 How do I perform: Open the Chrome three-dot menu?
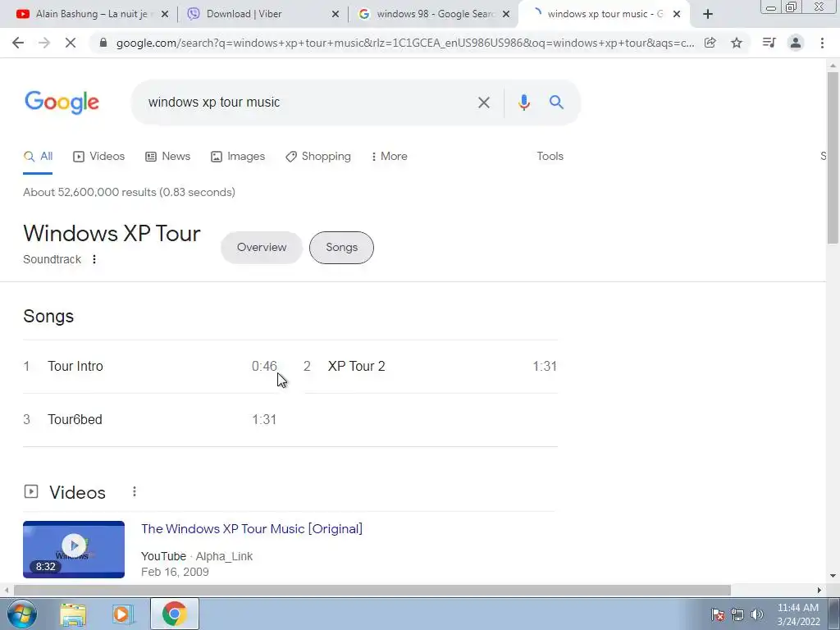pyautogui.click(x=822, y=43)
